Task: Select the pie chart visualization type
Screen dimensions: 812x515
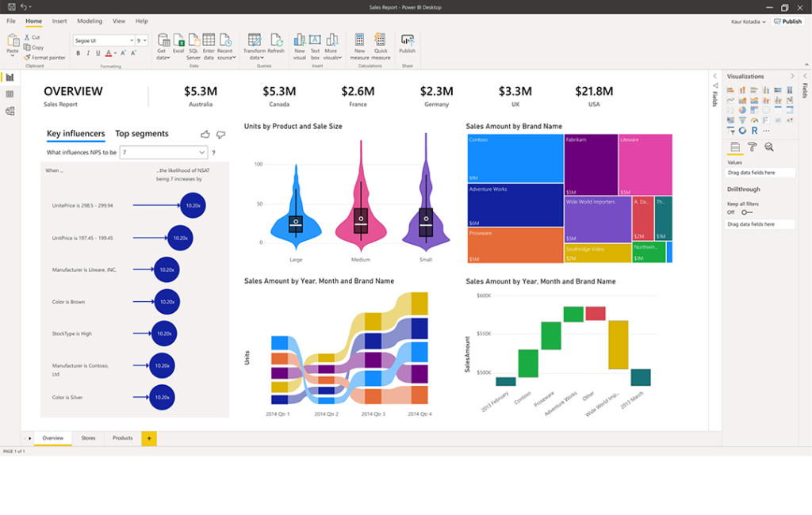Action: (742, 110)
